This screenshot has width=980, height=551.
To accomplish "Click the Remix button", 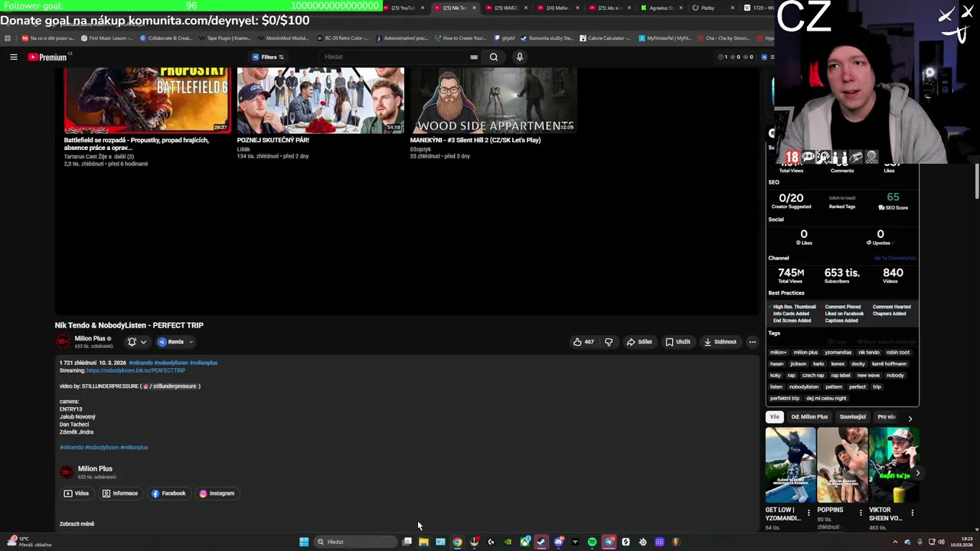I will click(171, 342).
